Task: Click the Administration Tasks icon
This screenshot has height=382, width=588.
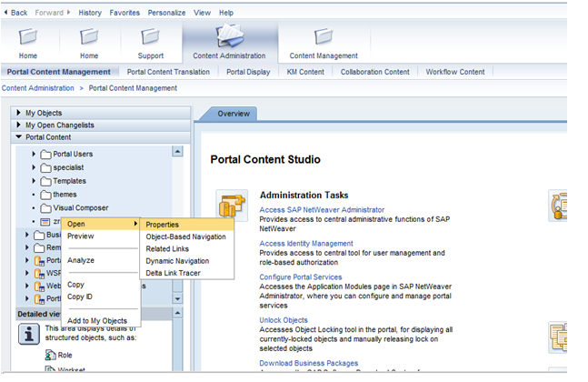Action: [232, 206]
